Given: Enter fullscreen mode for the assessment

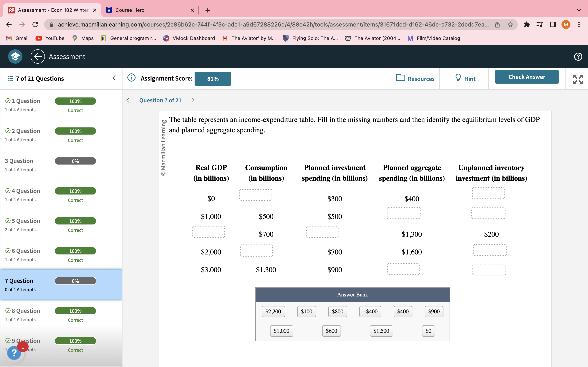Looking at the screenshot, I should [578, 79].
